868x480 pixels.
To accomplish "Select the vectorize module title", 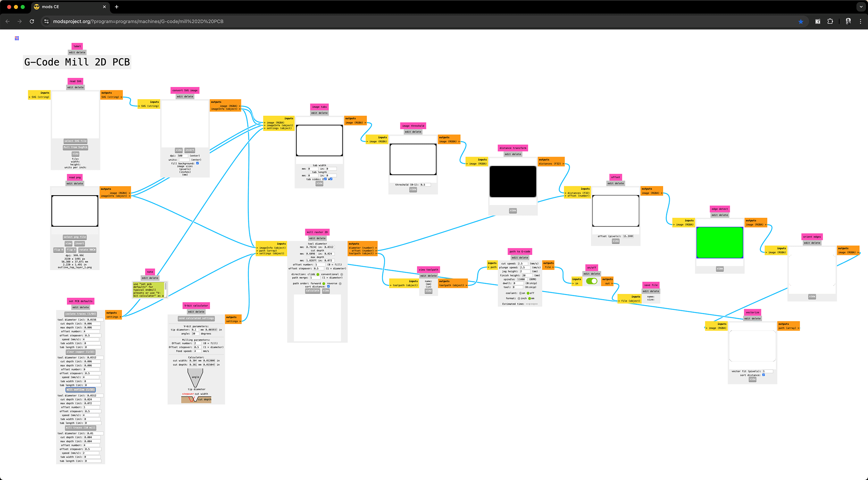I will coord(752,312).
